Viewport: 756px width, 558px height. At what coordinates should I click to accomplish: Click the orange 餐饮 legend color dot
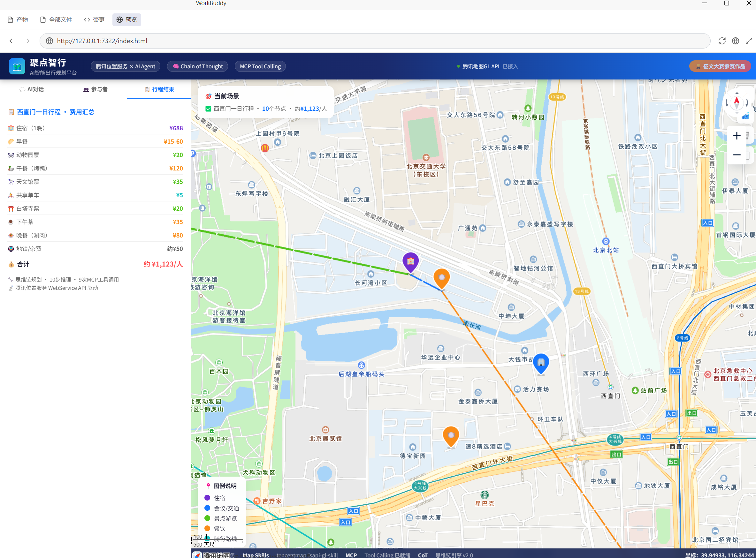pyautogui.click(x=207, y=528)
